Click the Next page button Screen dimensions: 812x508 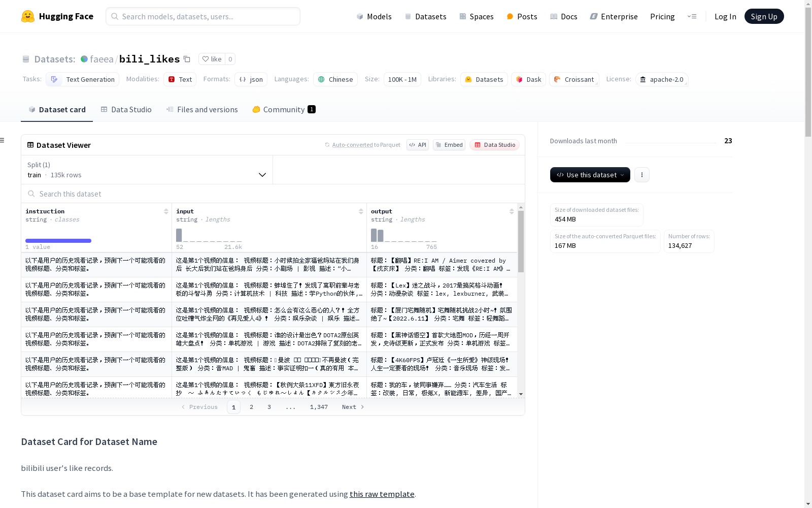tap(353, 407)
